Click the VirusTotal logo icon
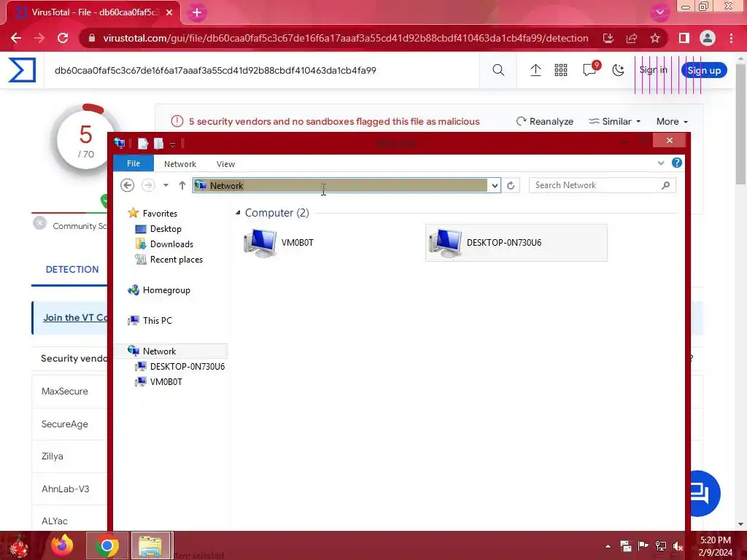Viewport: 747px width, 560px height. click(22, 70)
